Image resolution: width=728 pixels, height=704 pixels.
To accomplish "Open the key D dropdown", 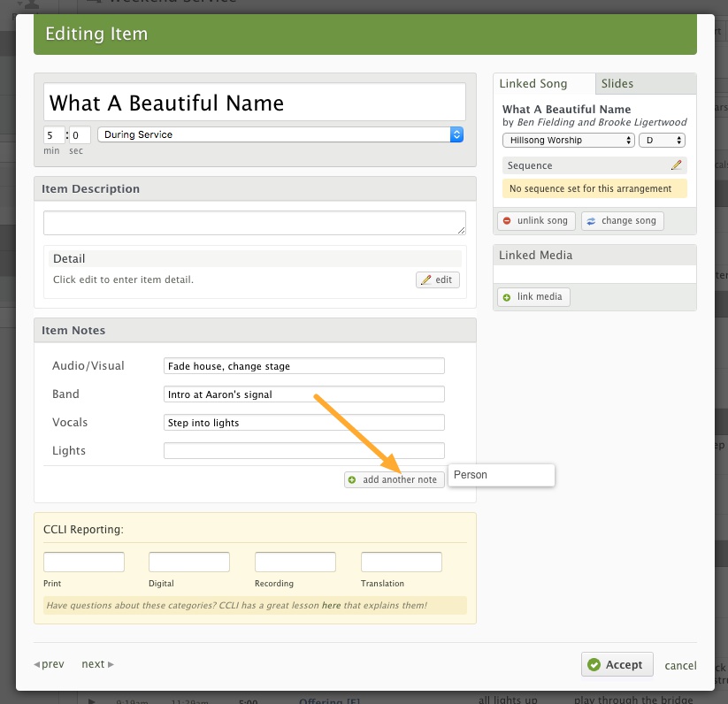I will [662, 140].
